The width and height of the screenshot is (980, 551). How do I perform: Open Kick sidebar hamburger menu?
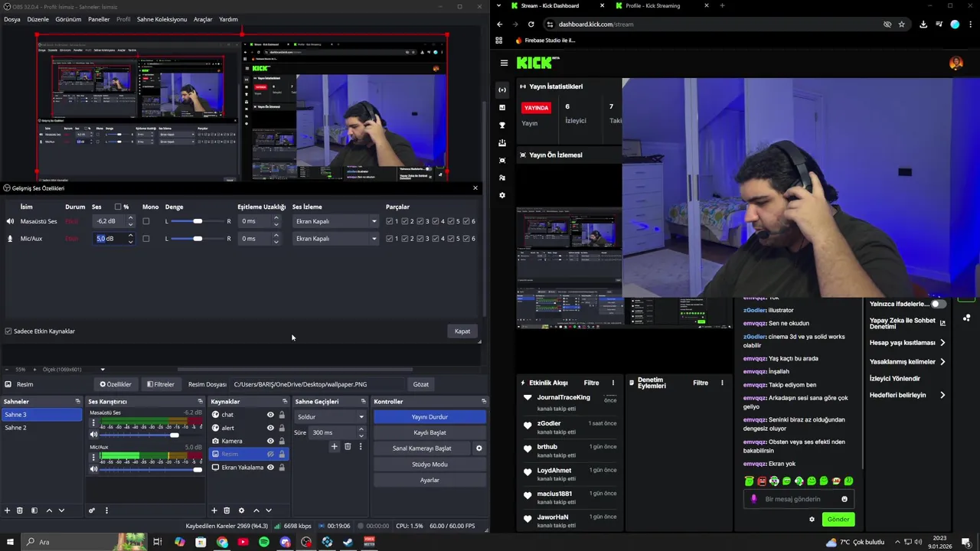pos(504,63)
